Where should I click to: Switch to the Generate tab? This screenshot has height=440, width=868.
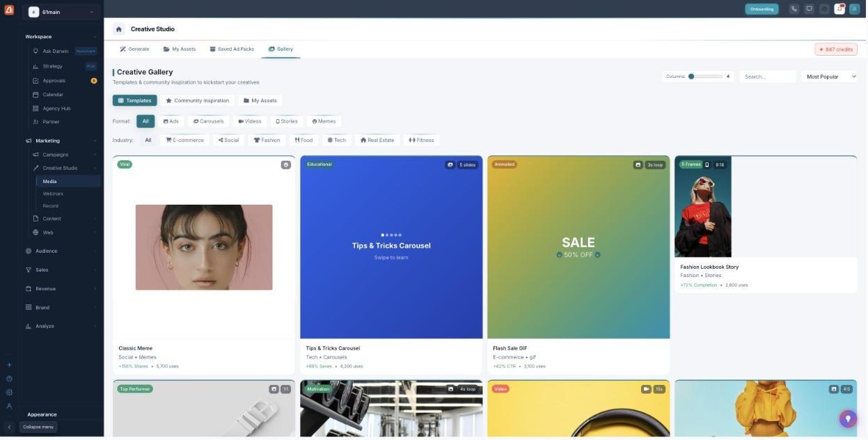coord(134,49)
